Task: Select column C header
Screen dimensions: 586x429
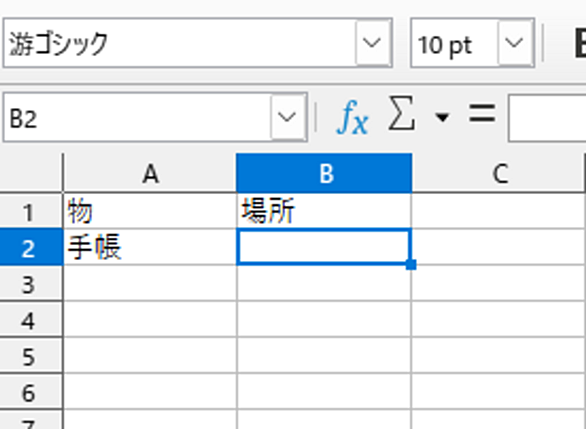Action: 498,173
